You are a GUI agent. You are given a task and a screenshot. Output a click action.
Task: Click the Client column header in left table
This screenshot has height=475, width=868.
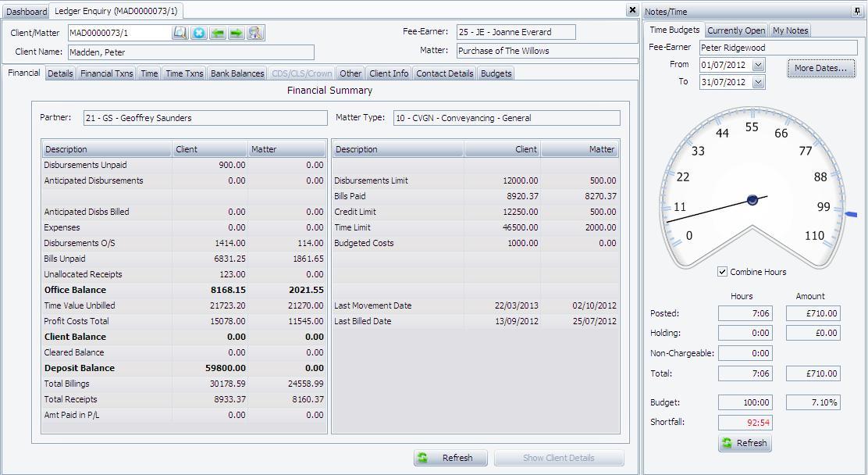(210, 149)
